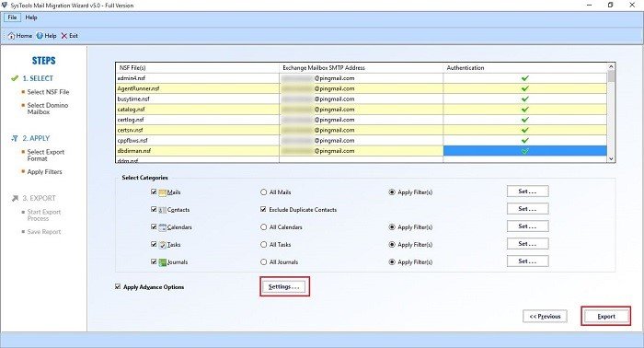Image resolution: width=644 pixels, height=348 pixels.
Task: Open Set... button for Journals filters
Action: [x=527, y=261]
